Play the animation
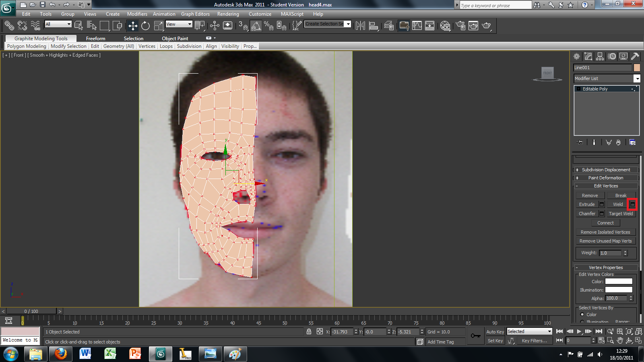The height and width of the screenshot is (362, 644). point(578,331)
